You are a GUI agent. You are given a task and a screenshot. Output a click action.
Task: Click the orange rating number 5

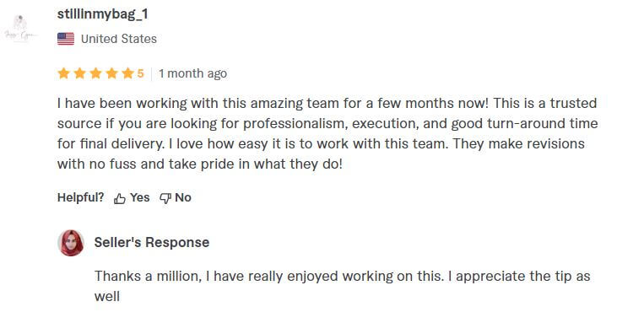point(140,73)
